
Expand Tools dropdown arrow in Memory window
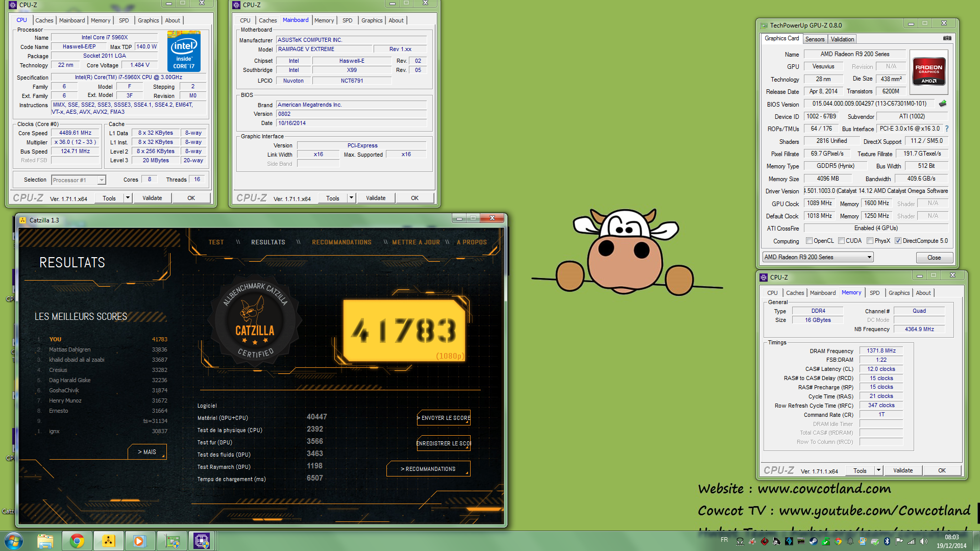[878, 470]
